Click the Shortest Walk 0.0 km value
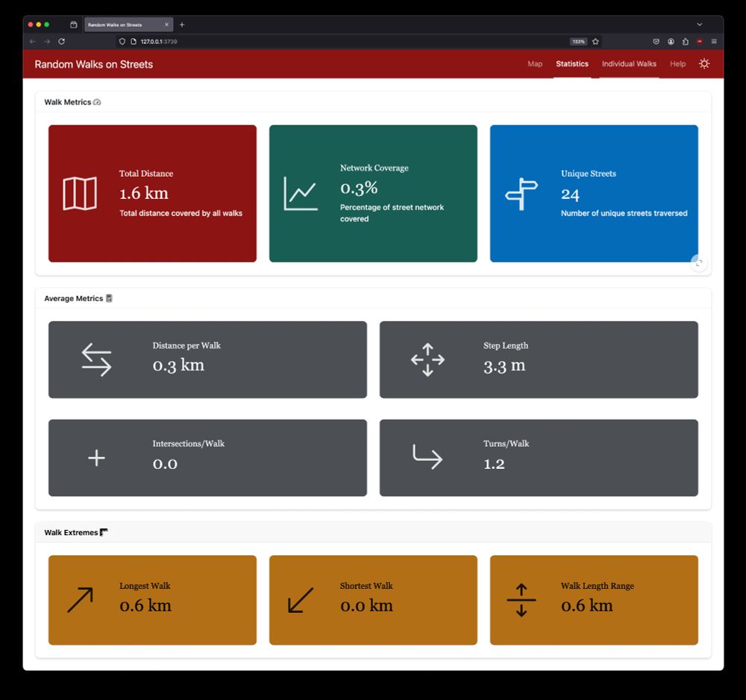This screenshot has width=746, height=700. click(x=366, y=605)
